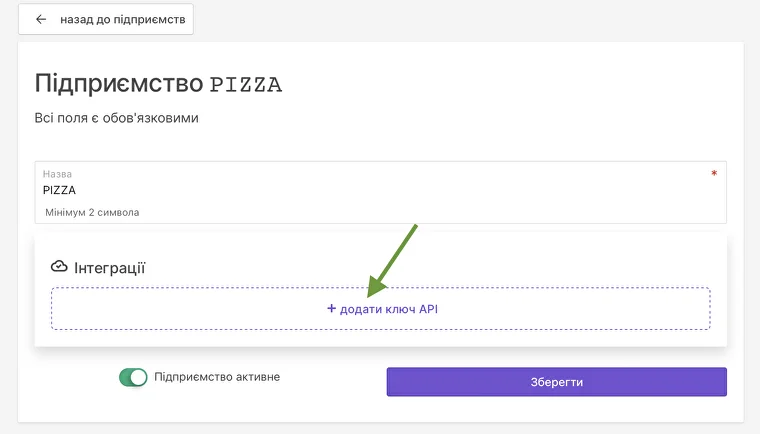Click the "PIZZA" value in the name field

point(60,190)
